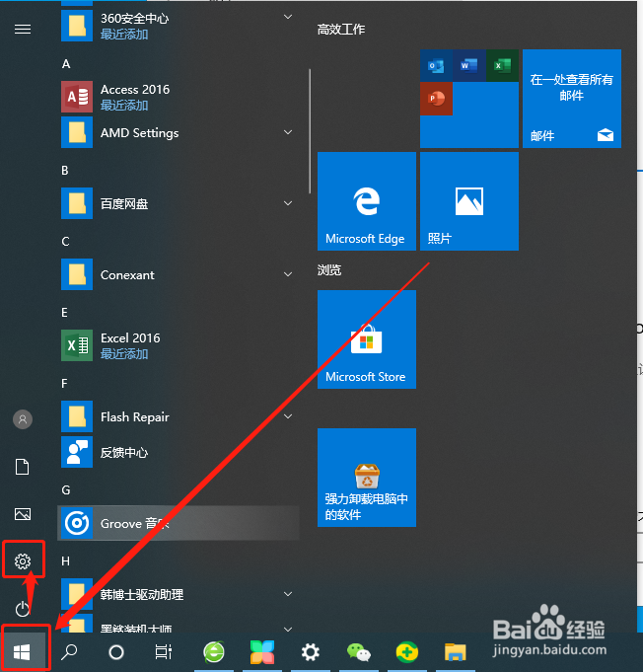Jump using letter header C
The image size is (643, 672).
(65, 242)
